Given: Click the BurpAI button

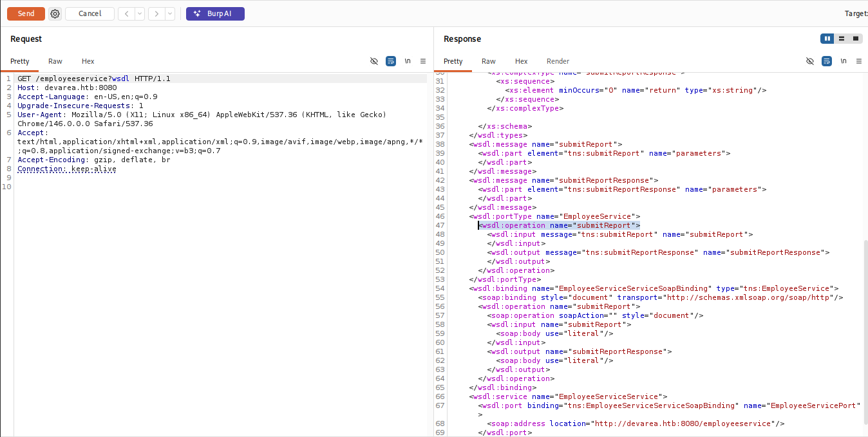Looking at the screenshot, I should coord(215,14).
